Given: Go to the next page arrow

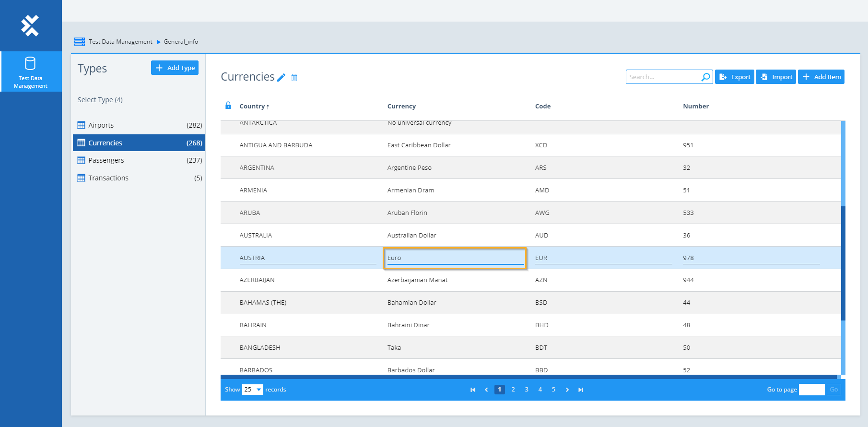Looking at the screenshot, I should (567, 390).
